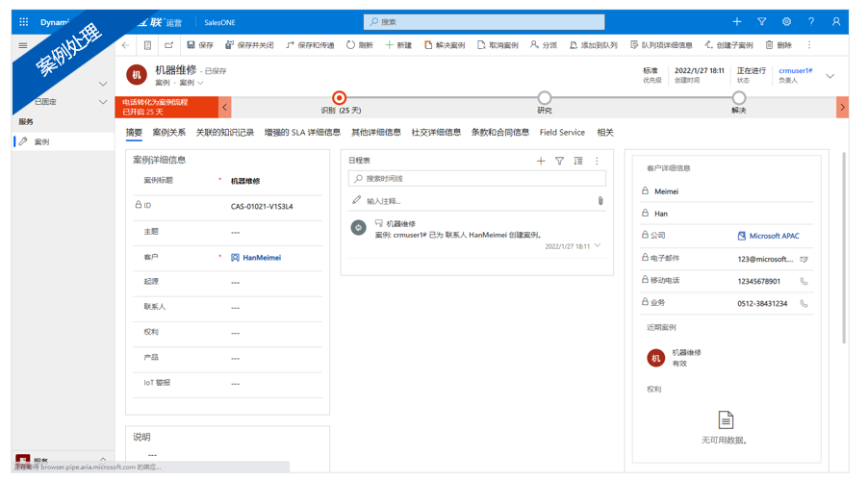Click the 输入注释 note field

point(471,201)
